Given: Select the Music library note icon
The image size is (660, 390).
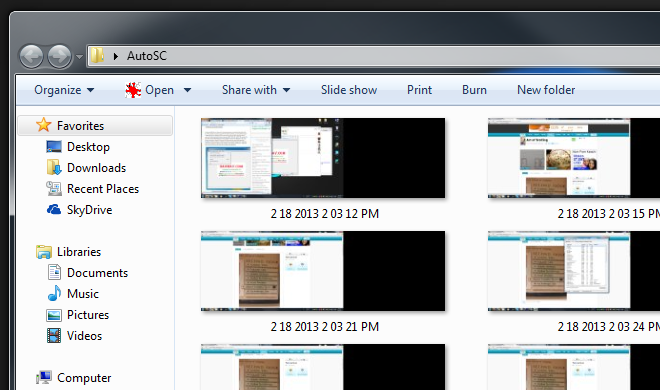Looking at the screenshot, I should (x=54, y=293).
